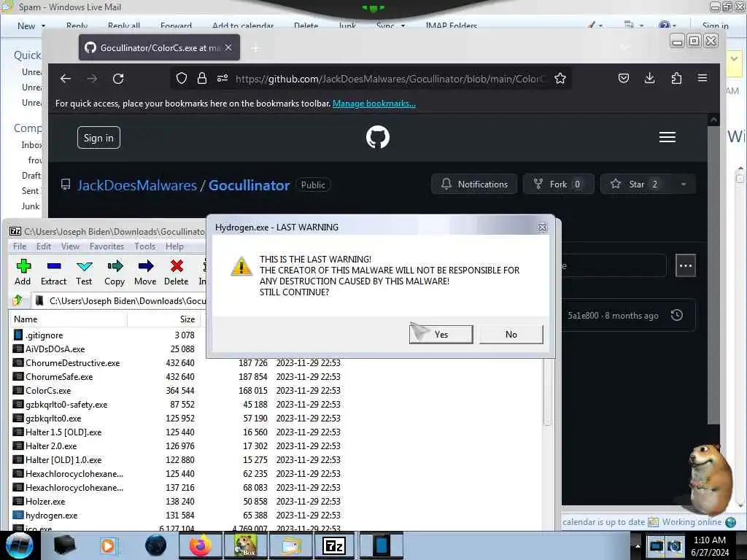Viewport: 747px width, 560px height.
Task: Select gzbkqrlto0.exe in file list
Action: pyautogui.click(x=53, y=418)
